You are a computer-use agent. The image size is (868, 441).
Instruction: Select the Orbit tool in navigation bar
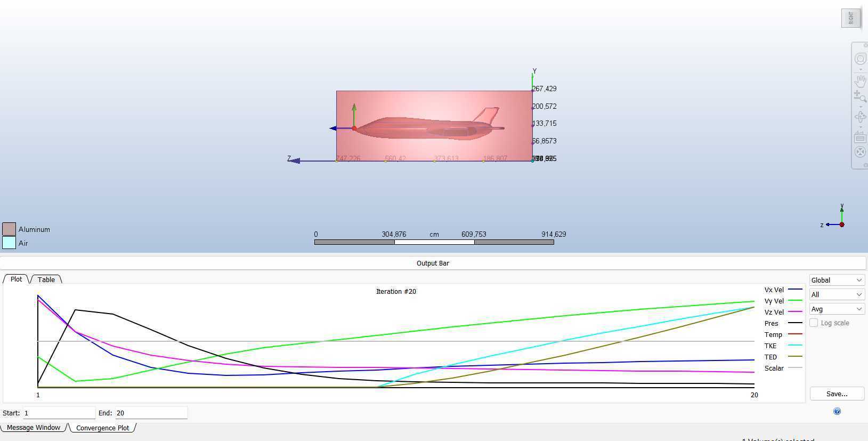(x=860, y=117)
